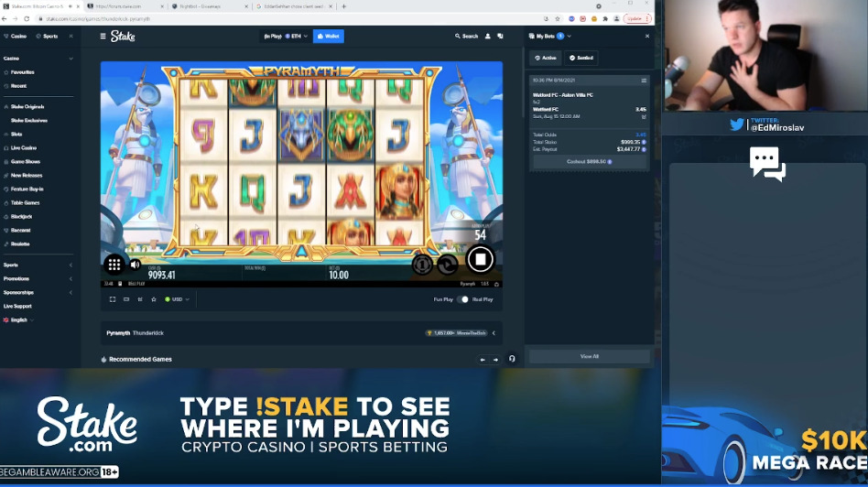Click the browser address bar URL

tap(99, 19)
